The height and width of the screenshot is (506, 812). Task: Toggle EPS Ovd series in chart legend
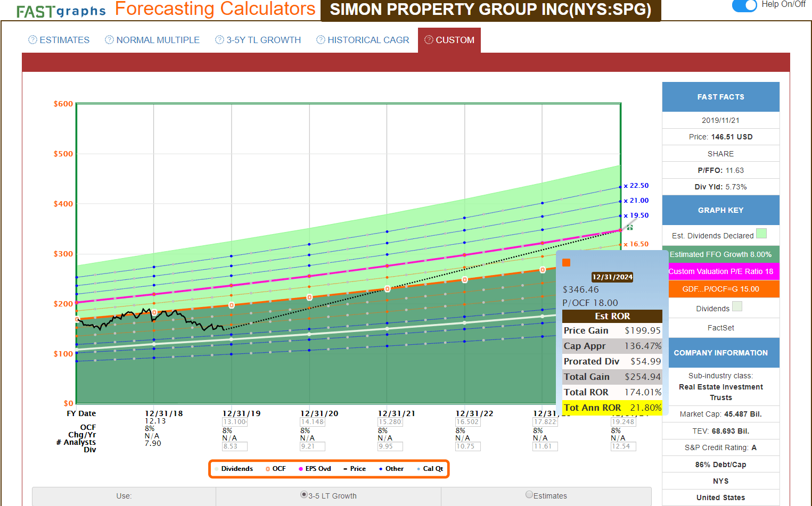tap(315, 469)
